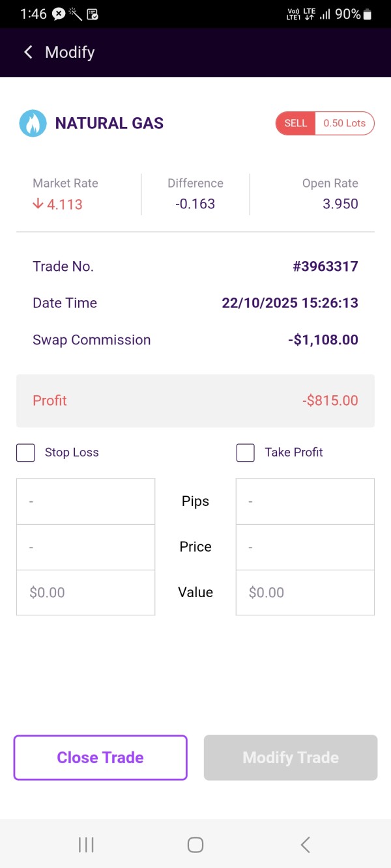391x868 pixels.
Task: Focus the Take Profit value field
Action: pyautogui.click(x=305, y=593)
